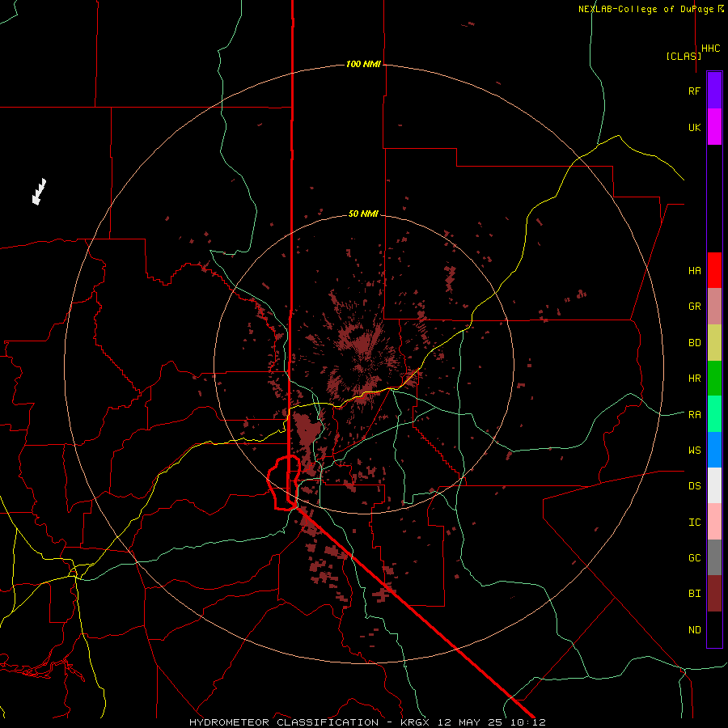Click the UK magenta legend swatch

714,127
